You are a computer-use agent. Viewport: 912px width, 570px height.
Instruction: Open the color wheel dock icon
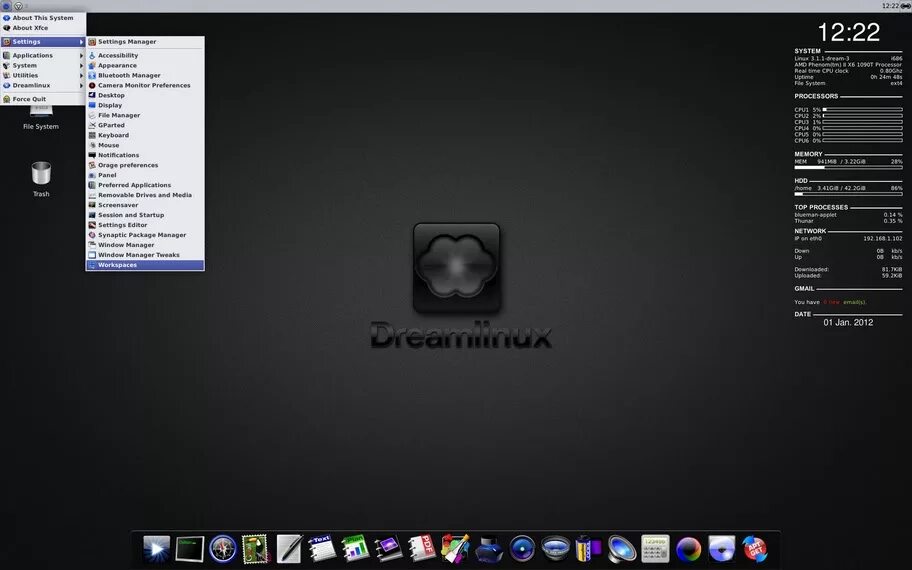click(689, 549)
